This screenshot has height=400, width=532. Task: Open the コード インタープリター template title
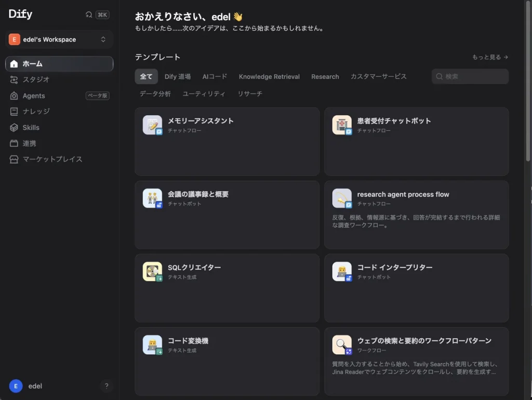point(395,268)
